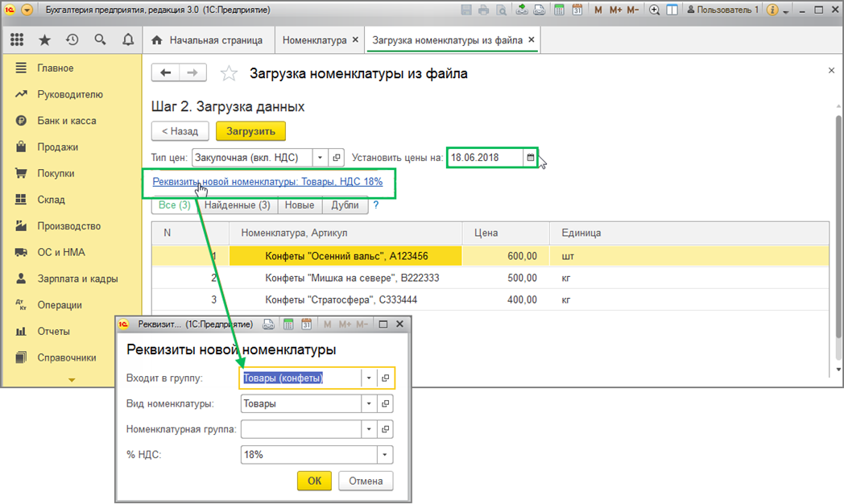
Task: Click the M- button in main title bar
Action: pos(632,10)
